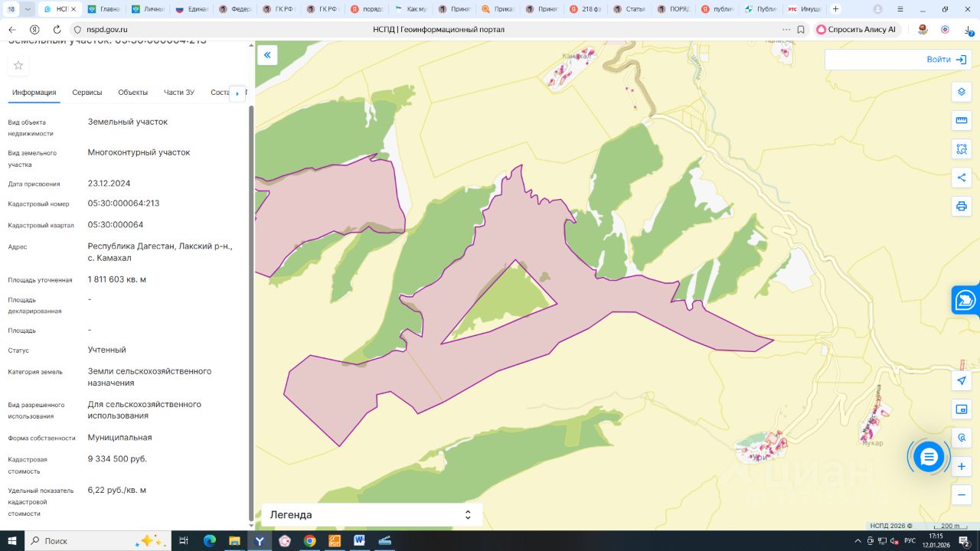Open the Объекты tab
The height and width of the screenshot is (551, 980).
pos(133,93)
